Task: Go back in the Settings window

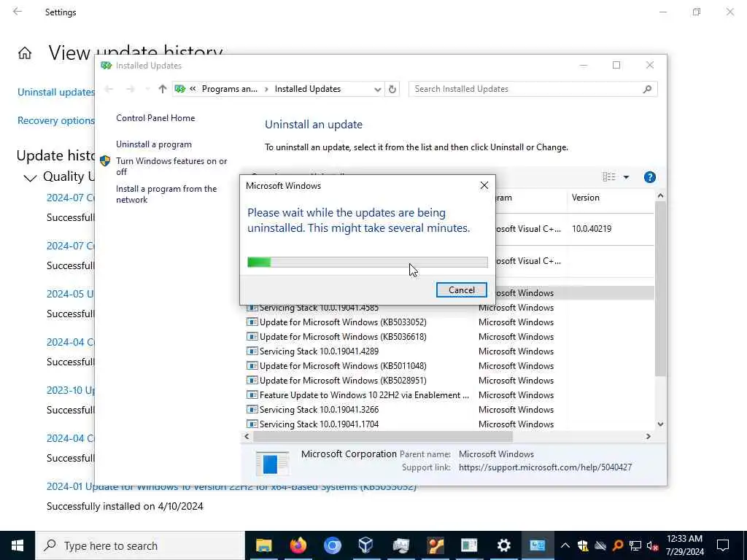Action: [x=18, y=12]
